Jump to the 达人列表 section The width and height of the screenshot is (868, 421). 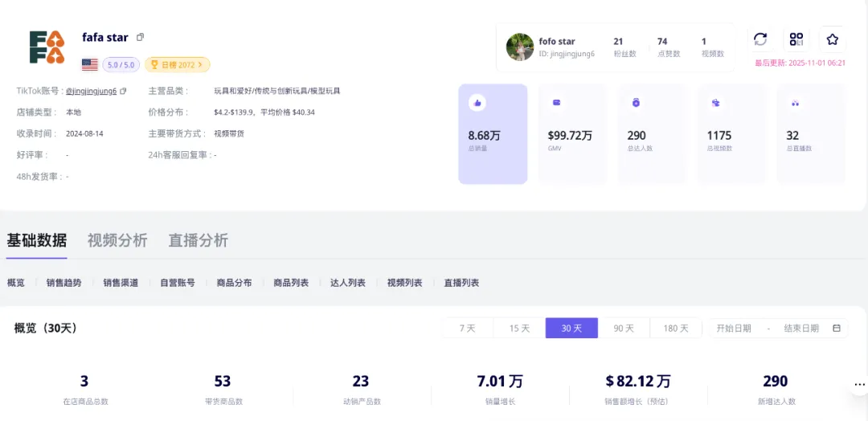[348, 283]
